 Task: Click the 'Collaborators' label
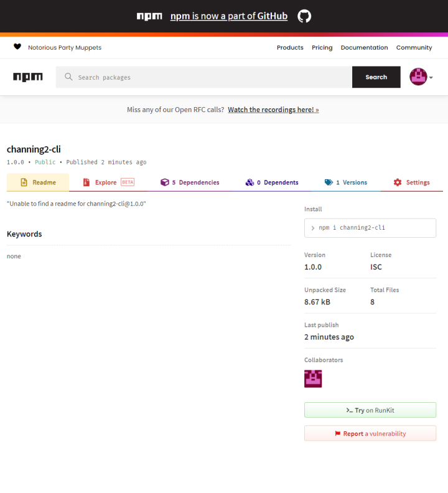pyautogui.click(x=324, y=360)
